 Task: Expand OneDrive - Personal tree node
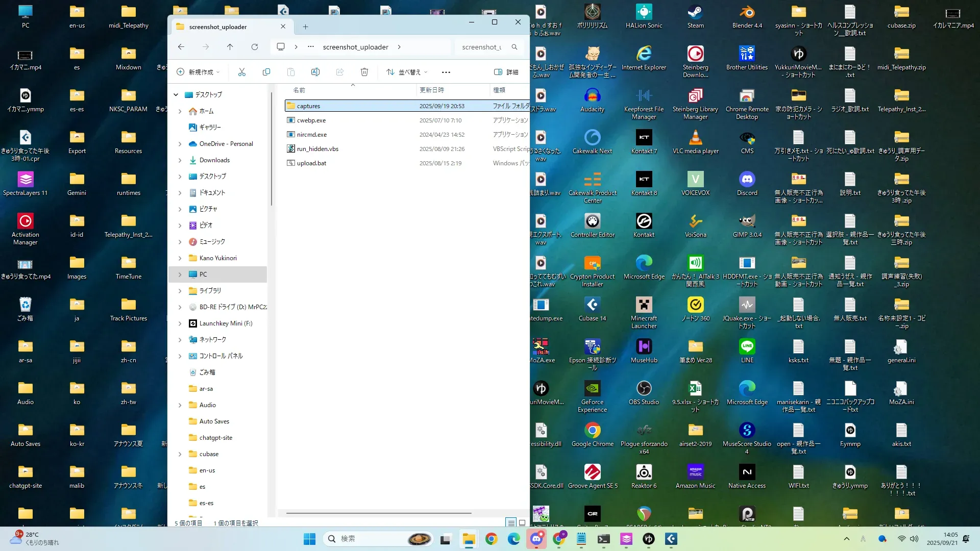180,144
